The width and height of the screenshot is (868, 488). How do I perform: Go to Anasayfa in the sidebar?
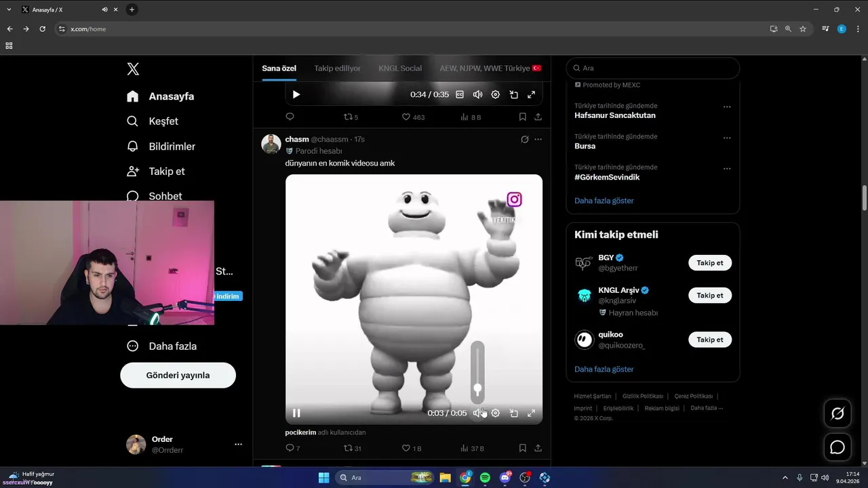[161, 96]
